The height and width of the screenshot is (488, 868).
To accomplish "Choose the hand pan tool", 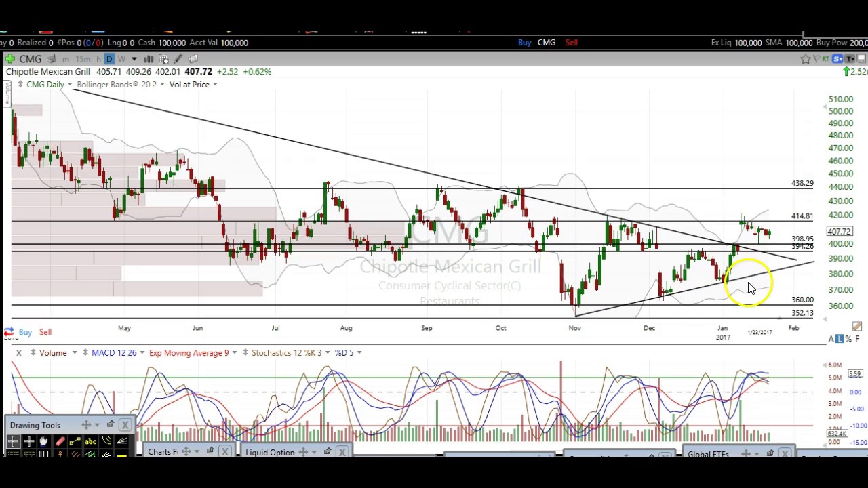I will click(43, 442).
